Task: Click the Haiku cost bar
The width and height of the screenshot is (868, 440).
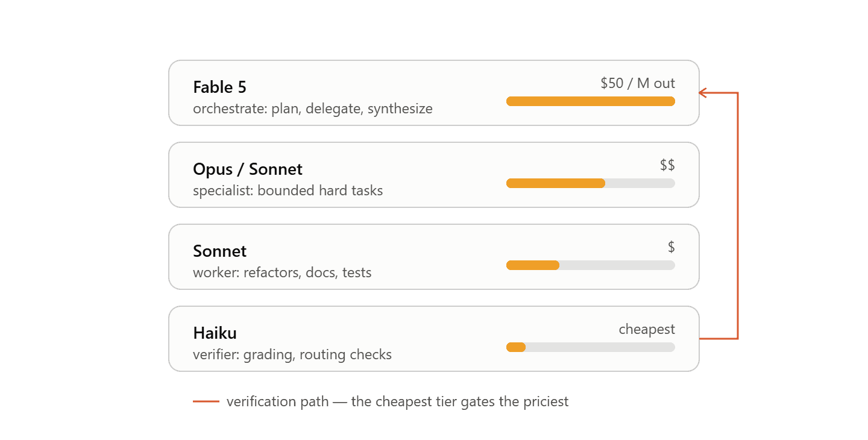Action: (x=591, y=347)
